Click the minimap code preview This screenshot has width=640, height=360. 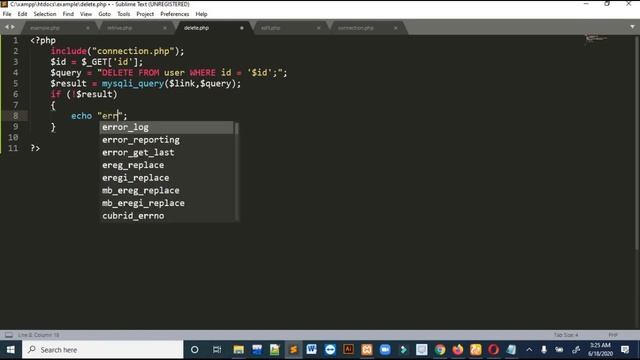tap(596, 39)
